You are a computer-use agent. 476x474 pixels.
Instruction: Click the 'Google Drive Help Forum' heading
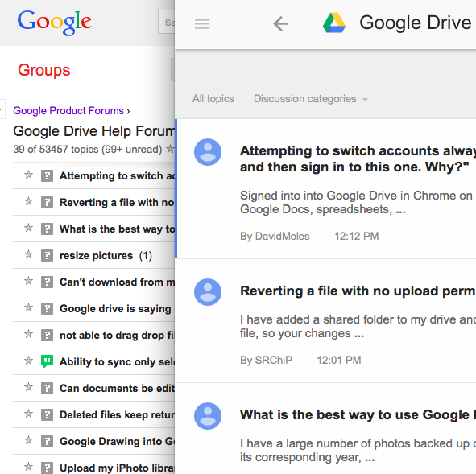pos(93,131)
